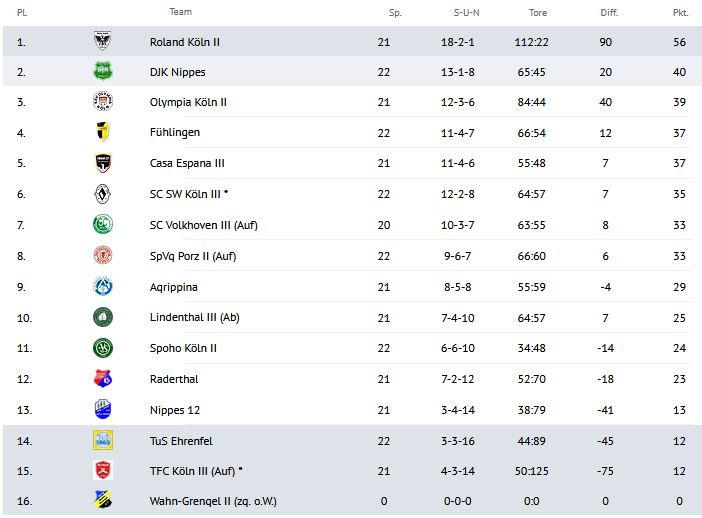Image resolution: width=702 pixels, height=518 pixels.
Task: Click the Raderthal red-blue crest
Action: [x=101, y=378]
